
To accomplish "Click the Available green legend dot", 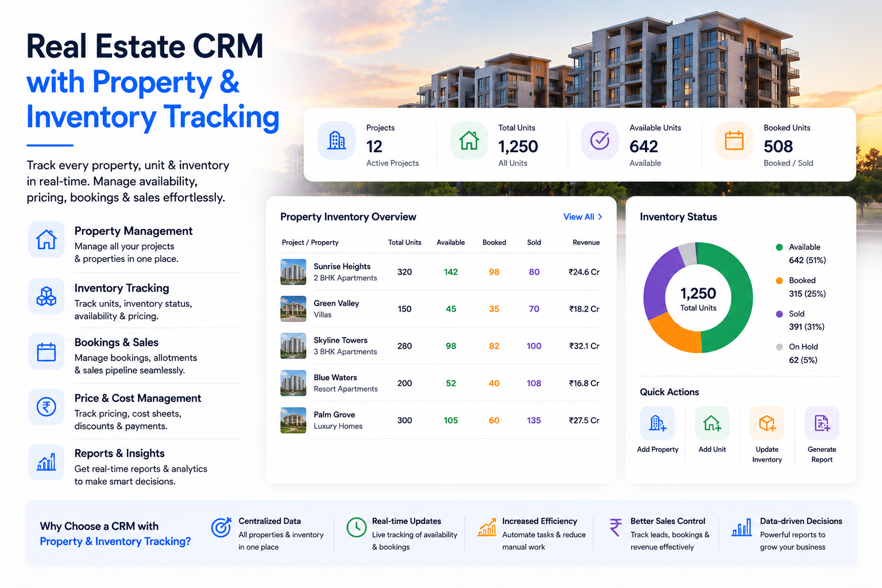I will [779, 247].
